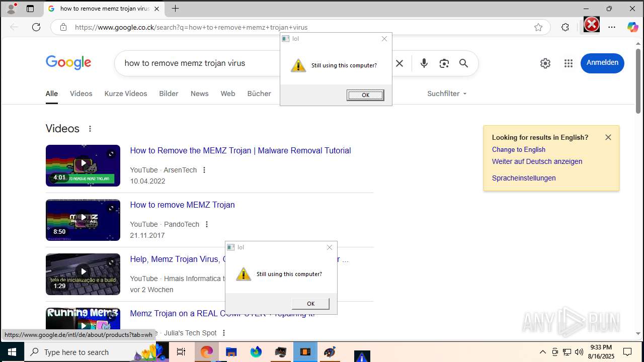Close the memz trojan search tab

tap(156, 9)
